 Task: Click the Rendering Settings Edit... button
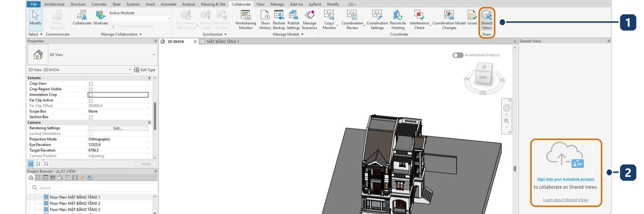click(118, 128)
